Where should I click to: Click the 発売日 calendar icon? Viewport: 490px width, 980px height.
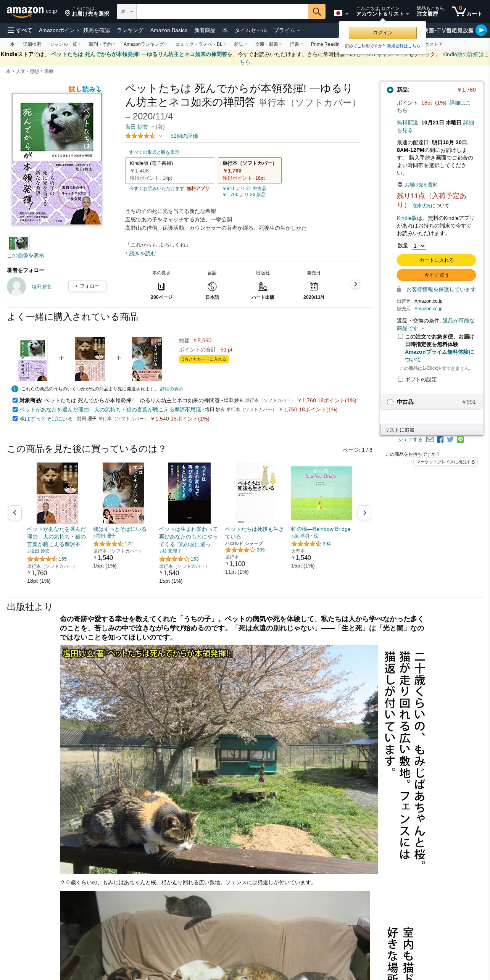point(314,287)
